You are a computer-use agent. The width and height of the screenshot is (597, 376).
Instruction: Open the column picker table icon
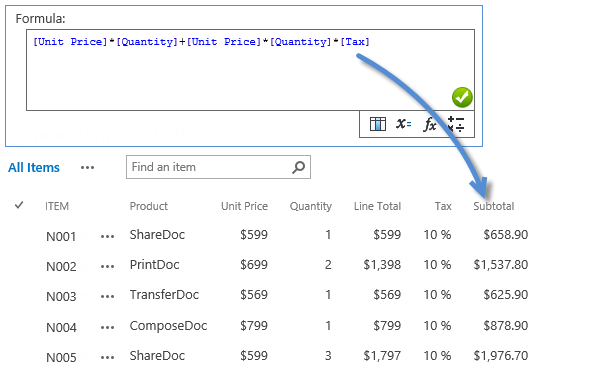(378, 124)
